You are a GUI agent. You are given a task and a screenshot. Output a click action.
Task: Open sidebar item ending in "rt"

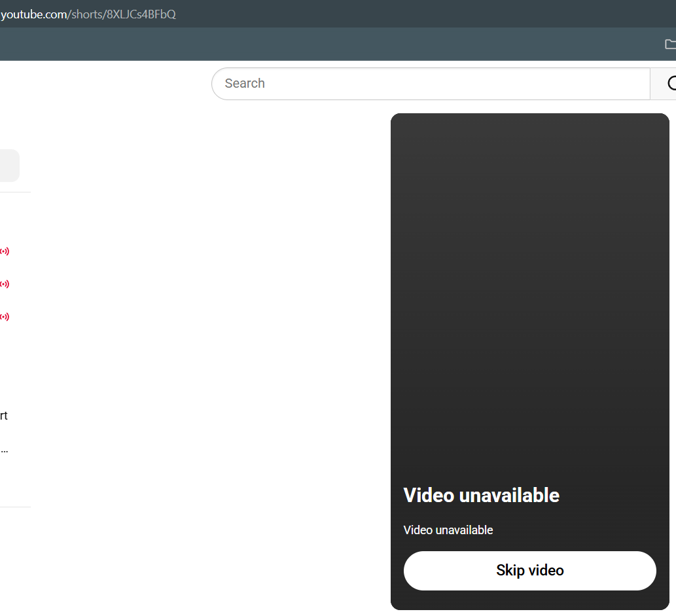click(4, 416)
